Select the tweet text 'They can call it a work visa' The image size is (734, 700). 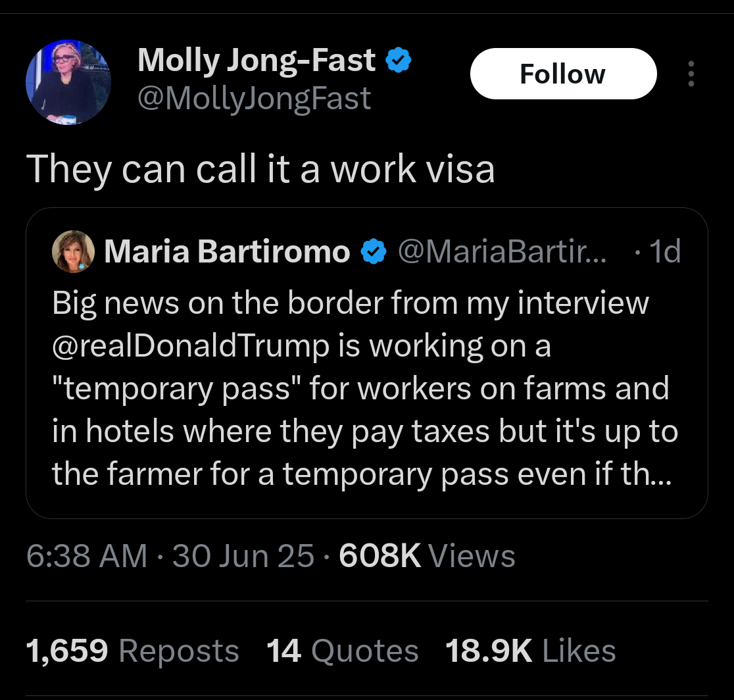260,169
